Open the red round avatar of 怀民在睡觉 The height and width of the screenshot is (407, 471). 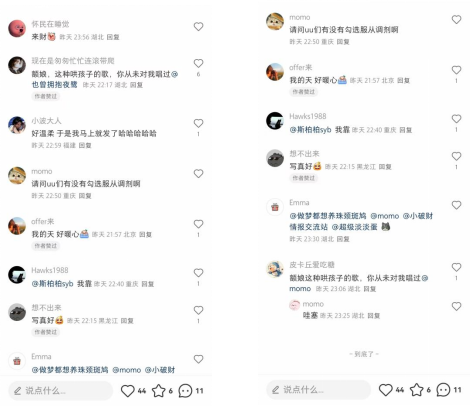(x=17, y=29)
